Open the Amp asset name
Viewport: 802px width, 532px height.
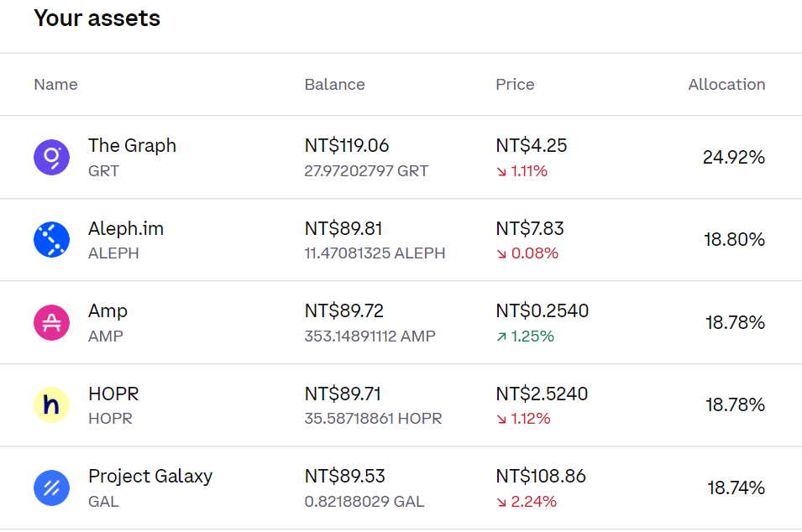click(108, 310)
